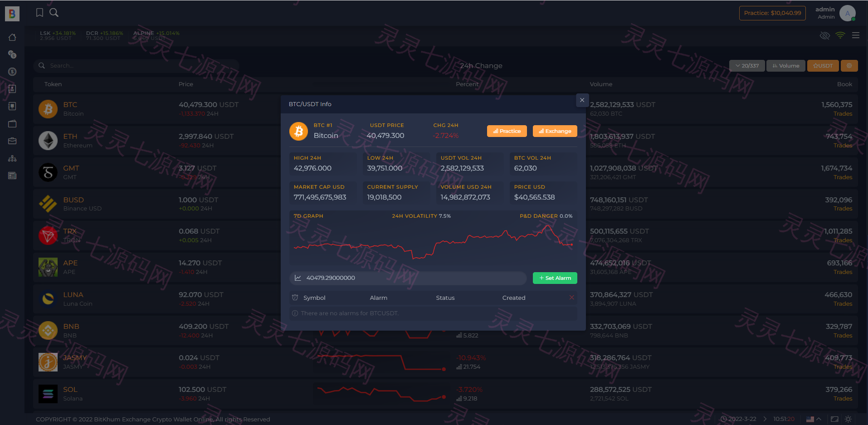This screenshot has width=868, height=425.
Task: Click the BitKhum logo icon
Action: click(12, 14)
